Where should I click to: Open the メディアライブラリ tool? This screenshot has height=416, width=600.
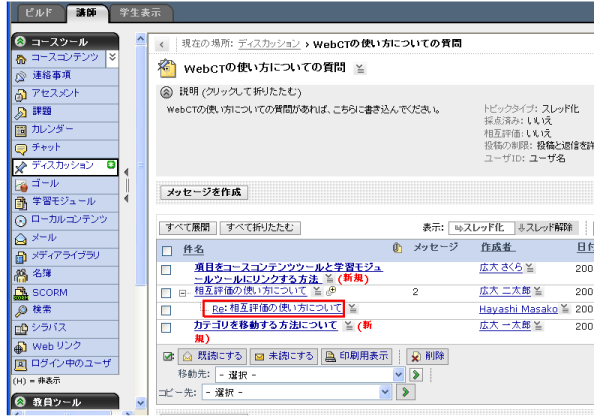pyautogui.click(x=65, y=255)
